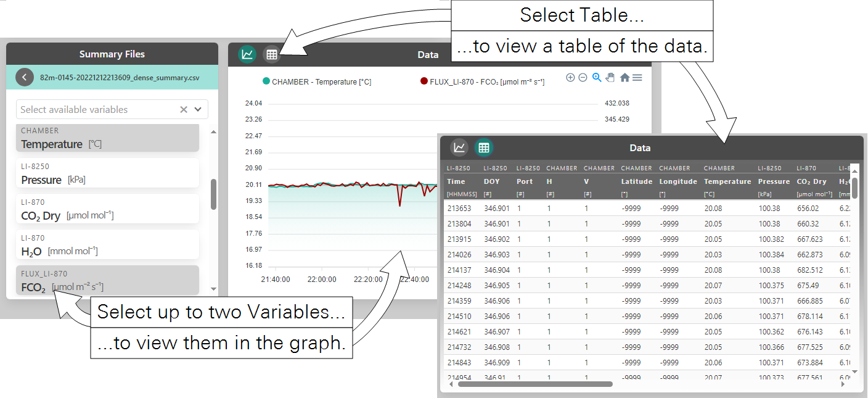Toggle CHAMBER Temperature variable selection
Image resolution: width=868 pixels, height=398 pixels.
[x=107, y=138]
